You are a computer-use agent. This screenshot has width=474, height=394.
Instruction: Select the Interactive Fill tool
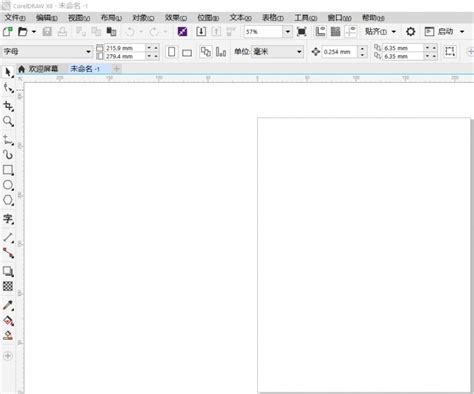point(8,320)
